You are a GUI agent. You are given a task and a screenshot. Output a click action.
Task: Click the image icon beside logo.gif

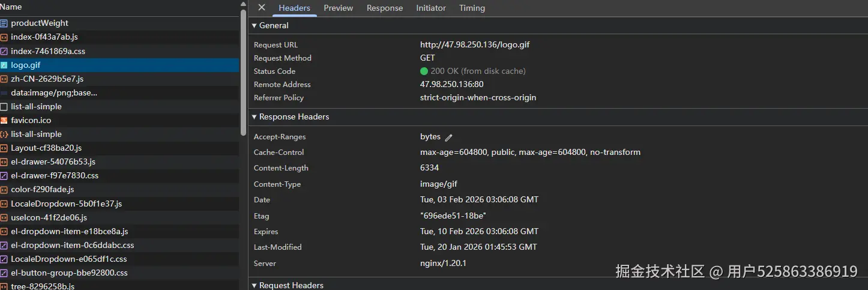4,65
